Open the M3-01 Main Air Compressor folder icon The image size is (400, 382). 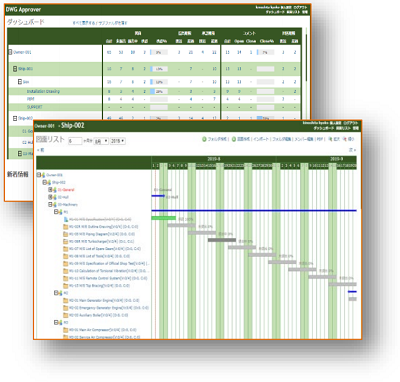[x=66, y=330]
